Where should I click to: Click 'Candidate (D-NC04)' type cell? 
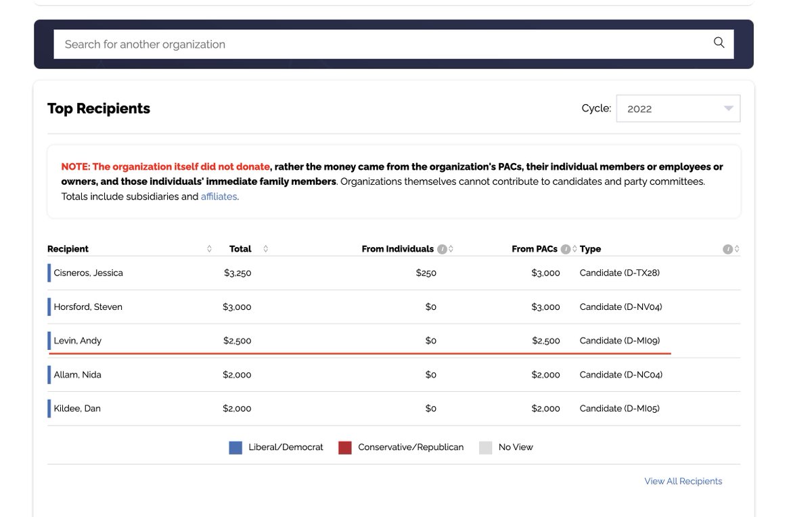pyautogui.click(x=621, y=374)
